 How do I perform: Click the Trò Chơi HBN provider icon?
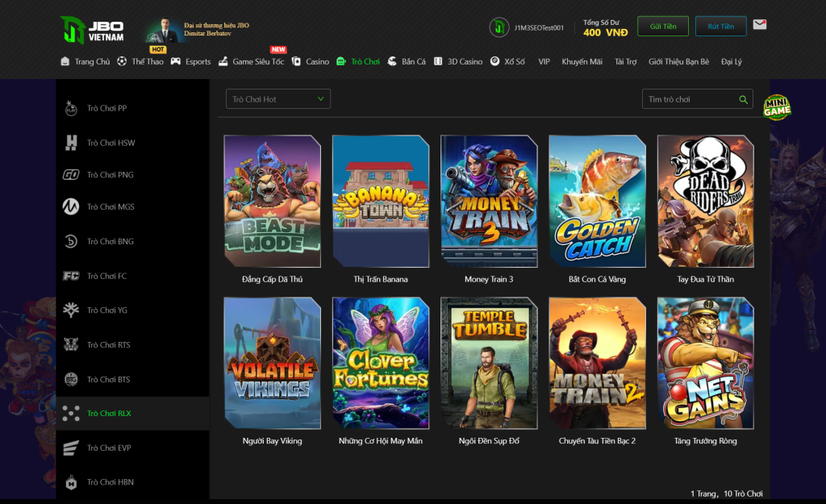click(x=71, y=482)
